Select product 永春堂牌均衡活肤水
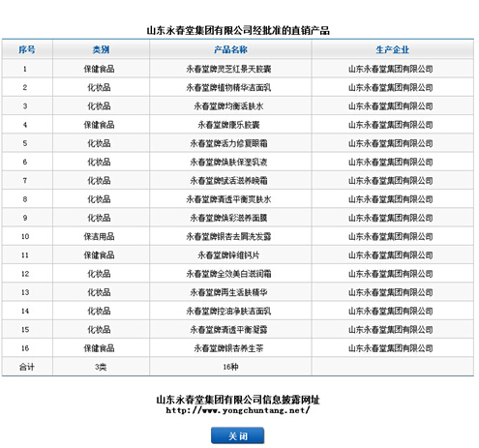This screenshot has height=448, width=479. (228, 106)
